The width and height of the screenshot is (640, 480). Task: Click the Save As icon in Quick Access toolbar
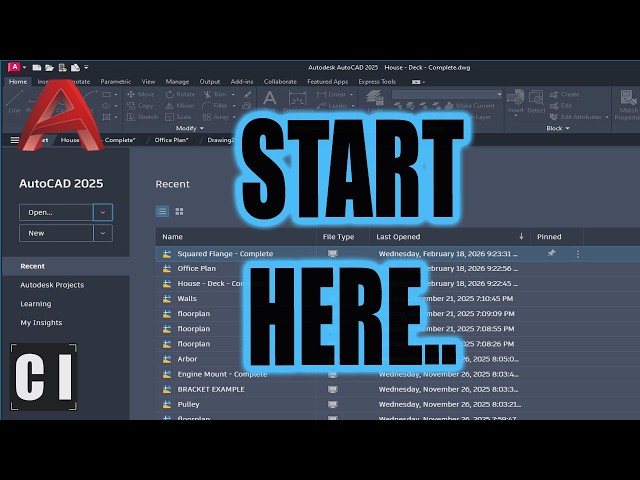[75, 67]
